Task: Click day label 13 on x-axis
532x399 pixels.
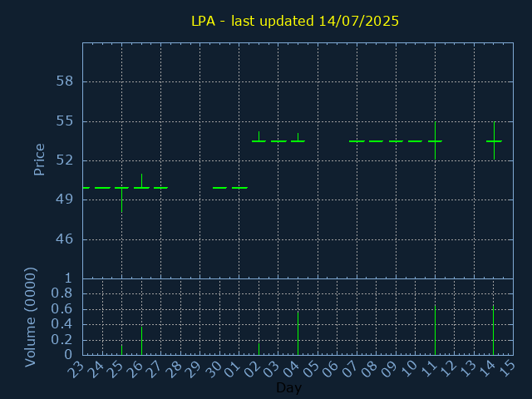Action: click(x=467, y=369)
